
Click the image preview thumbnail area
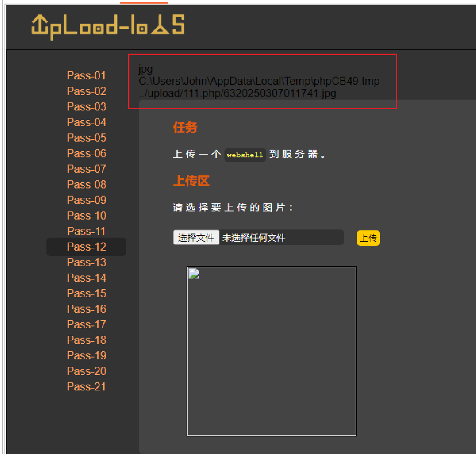(271, 351)
